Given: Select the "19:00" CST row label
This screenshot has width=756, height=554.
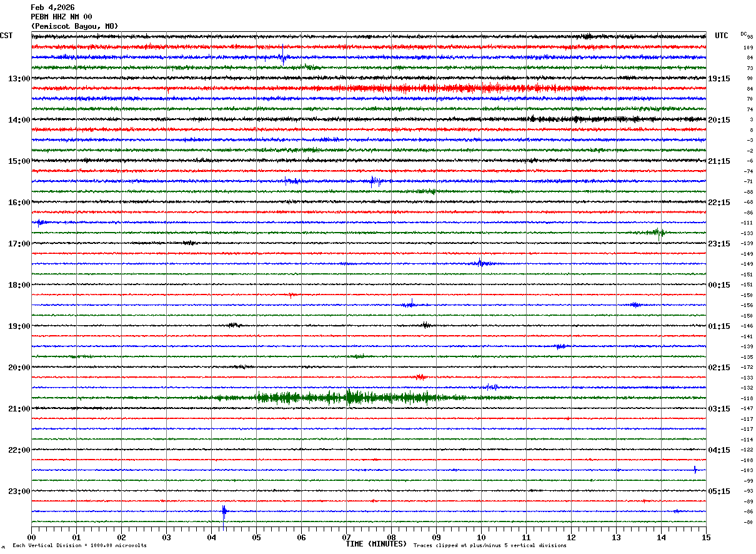Looking at the screenshot, I should pos(19,326).
